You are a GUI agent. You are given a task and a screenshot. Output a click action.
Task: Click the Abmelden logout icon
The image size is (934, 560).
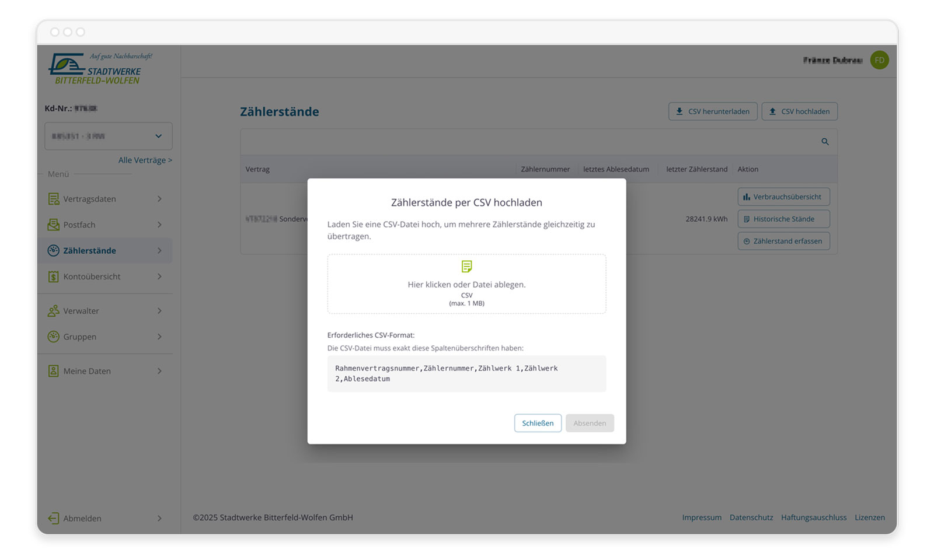point(53,518)
